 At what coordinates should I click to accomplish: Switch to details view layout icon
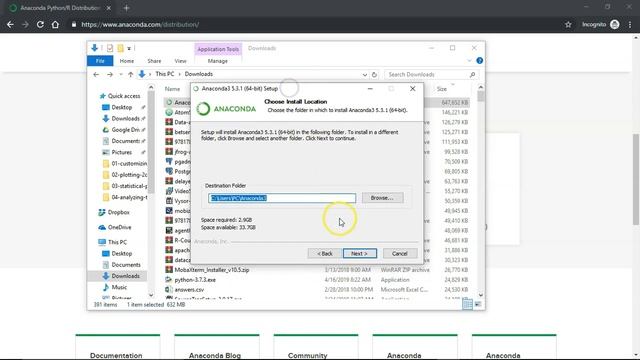click(x=467, y=304)
